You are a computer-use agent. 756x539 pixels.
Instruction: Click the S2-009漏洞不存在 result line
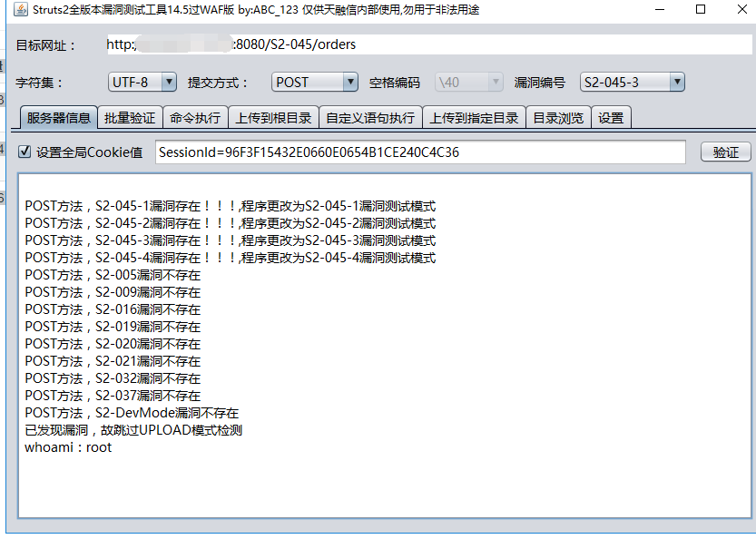point(113,292)
